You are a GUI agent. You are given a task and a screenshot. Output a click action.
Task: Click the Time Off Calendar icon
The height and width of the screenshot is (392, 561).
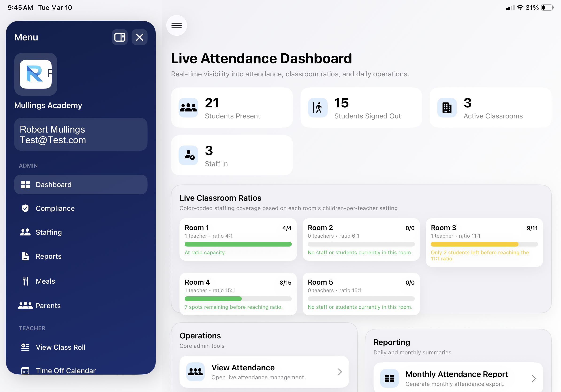(25, 371)
